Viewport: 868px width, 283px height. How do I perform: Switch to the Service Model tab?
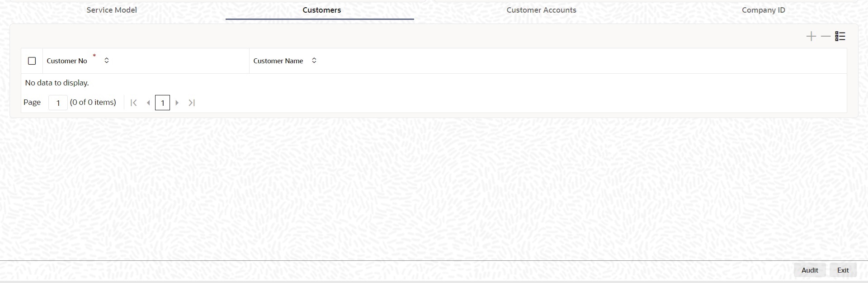click(112, 10)
